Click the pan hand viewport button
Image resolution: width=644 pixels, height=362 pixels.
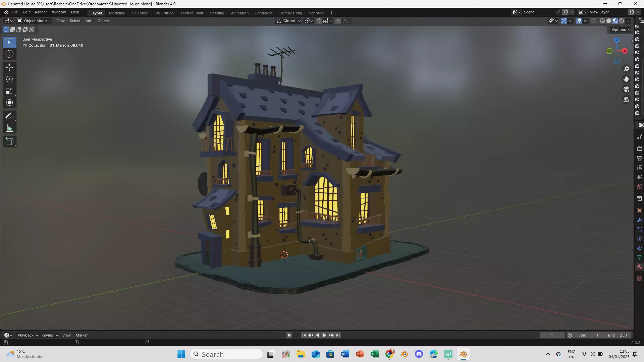pos(626,79)
